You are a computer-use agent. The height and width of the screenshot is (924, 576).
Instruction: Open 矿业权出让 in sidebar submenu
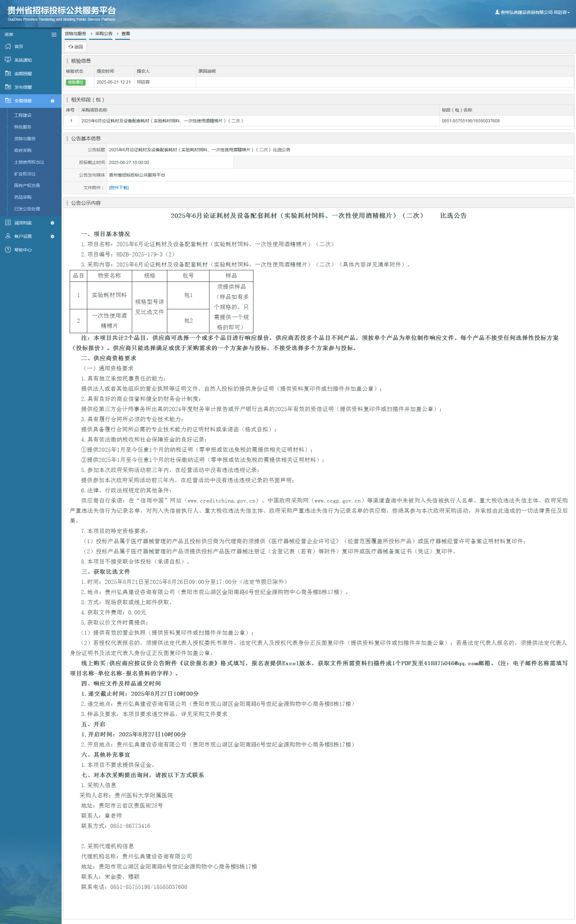pyautogui.click(x=25, y=174)
